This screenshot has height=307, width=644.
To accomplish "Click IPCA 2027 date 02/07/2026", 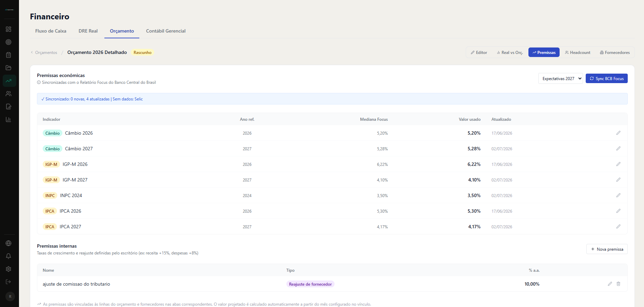I will click(502, 227).
